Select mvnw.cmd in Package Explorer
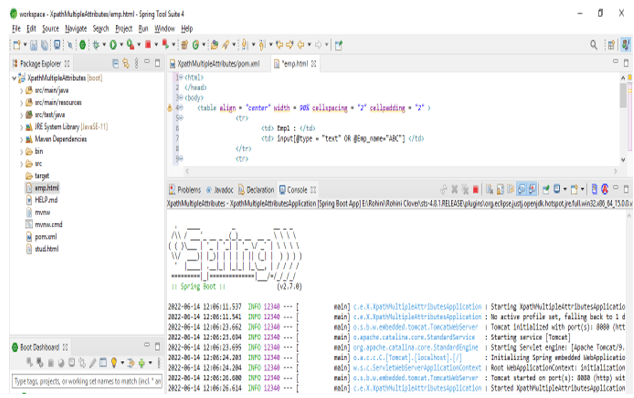This screenshot has width=634, height=398. click(x=44, y=225)
